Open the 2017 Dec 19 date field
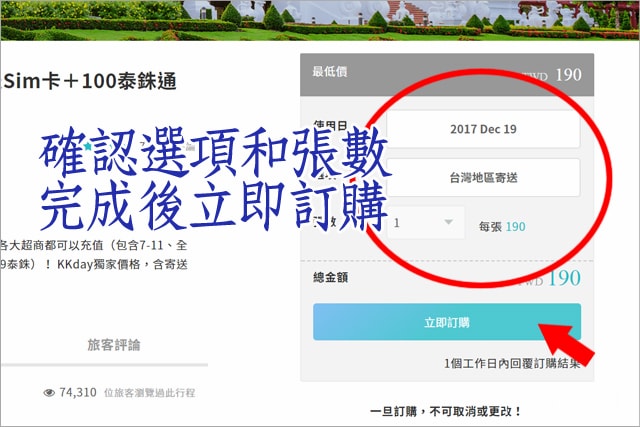Screen dimensions: 640x427 483,129
